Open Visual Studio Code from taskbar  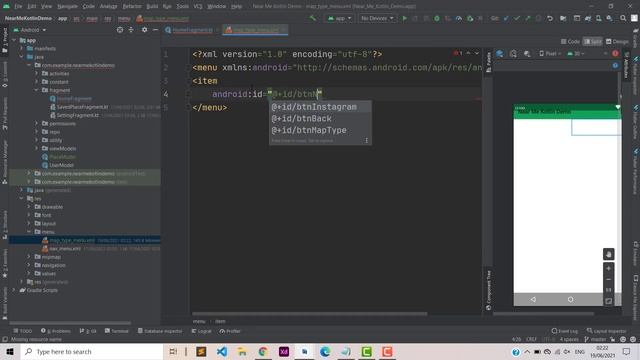tap(222, 351)
